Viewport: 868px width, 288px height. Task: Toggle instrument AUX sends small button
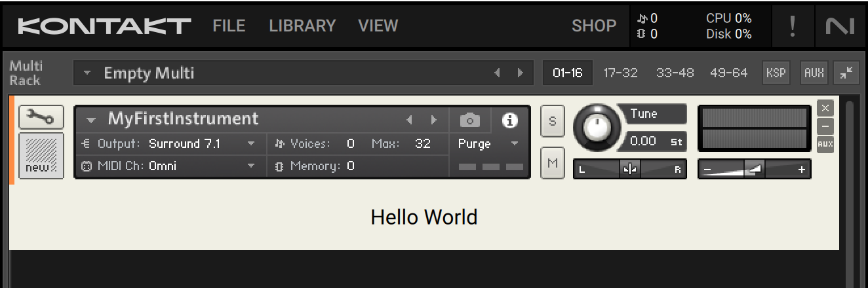(x=825, y=143)
